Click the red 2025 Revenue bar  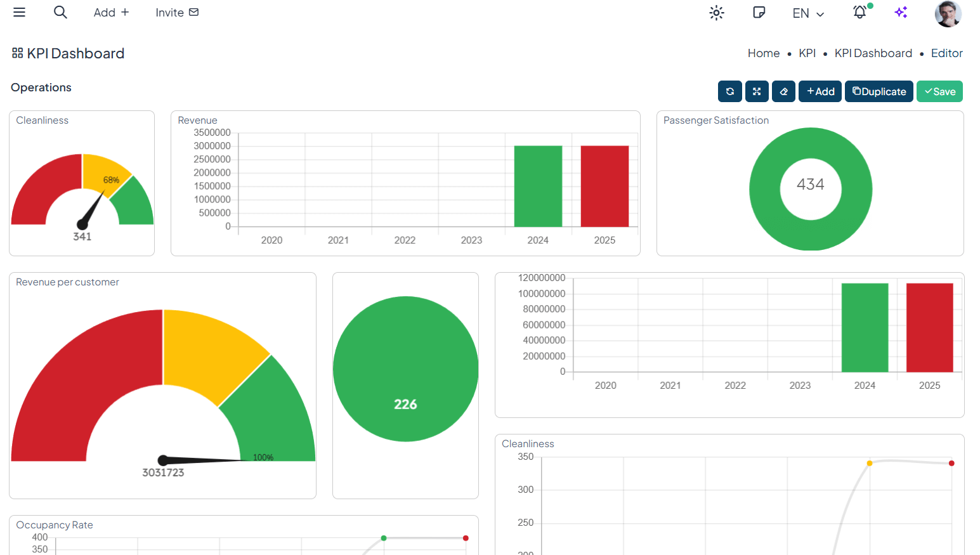point(604,186)
